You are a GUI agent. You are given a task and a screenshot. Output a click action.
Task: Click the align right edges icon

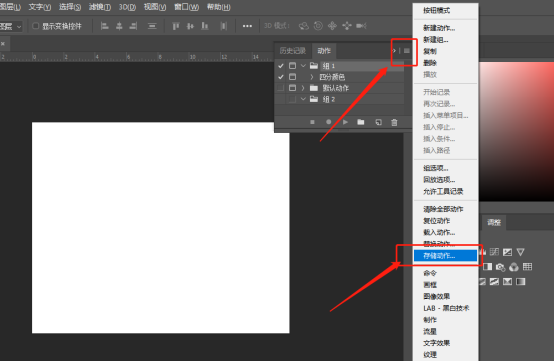[133, 26]
